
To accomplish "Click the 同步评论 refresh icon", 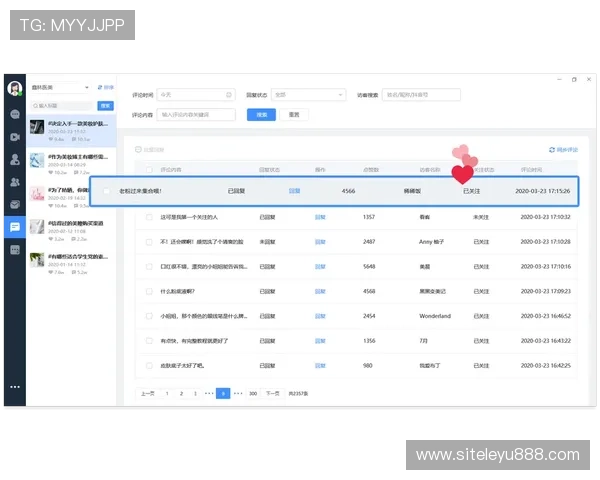I will pos(551,150).
